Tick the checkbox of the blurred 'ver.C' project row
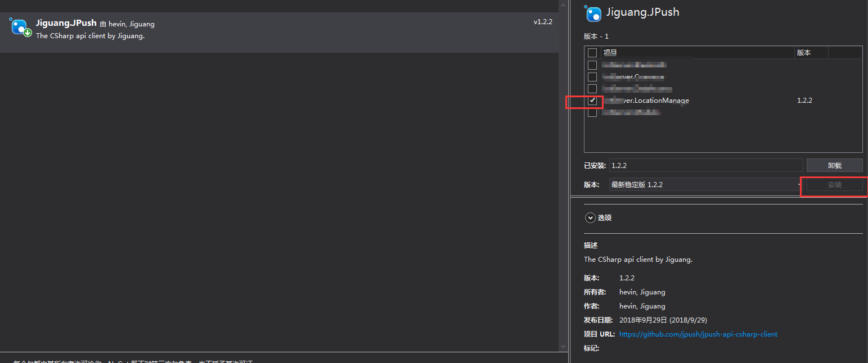Screen dimensions: 868x363 (x=592, y=76)
